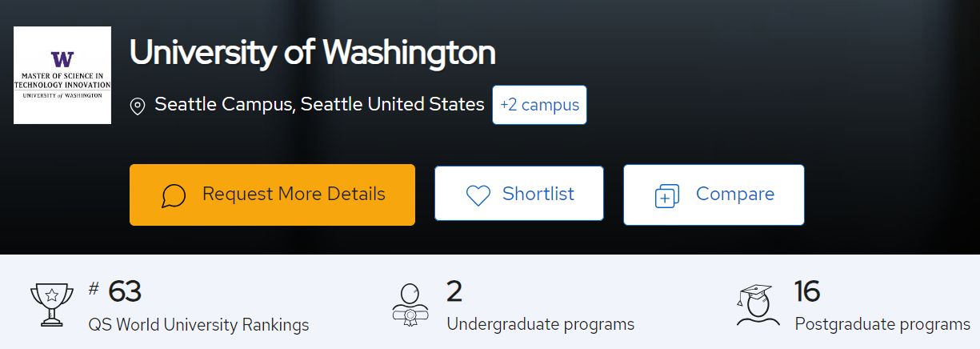Click the Compare button
Image resolution: width=980 pixels, height=349 pixels.
tap(714, 195)
